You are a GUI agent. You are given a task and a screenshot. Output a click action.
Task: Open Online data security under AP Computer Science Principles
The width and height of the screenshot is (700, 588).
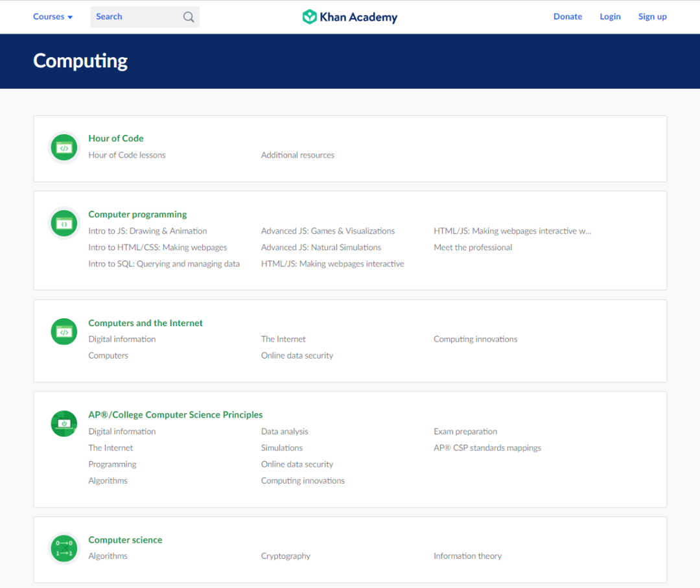click(x=297, y=464)
